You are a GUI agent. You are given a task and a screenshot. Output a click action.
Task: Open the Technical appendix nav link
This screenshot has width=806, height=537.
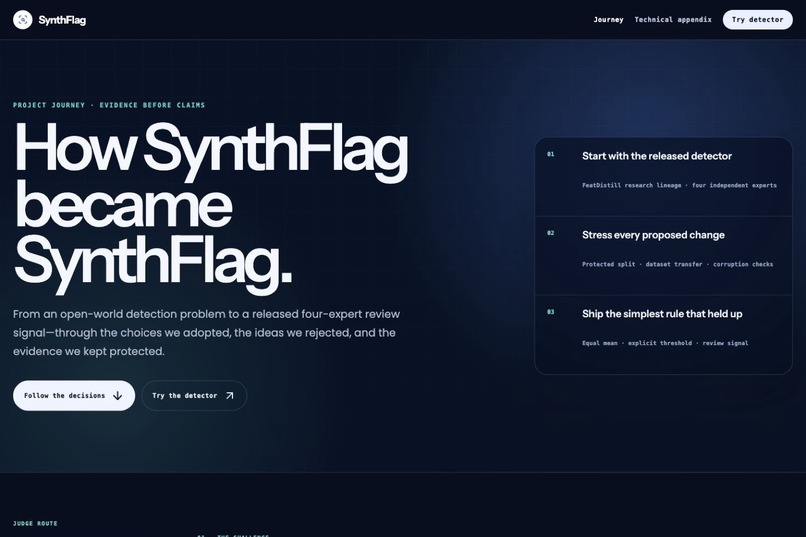click(x=673, y=20)
